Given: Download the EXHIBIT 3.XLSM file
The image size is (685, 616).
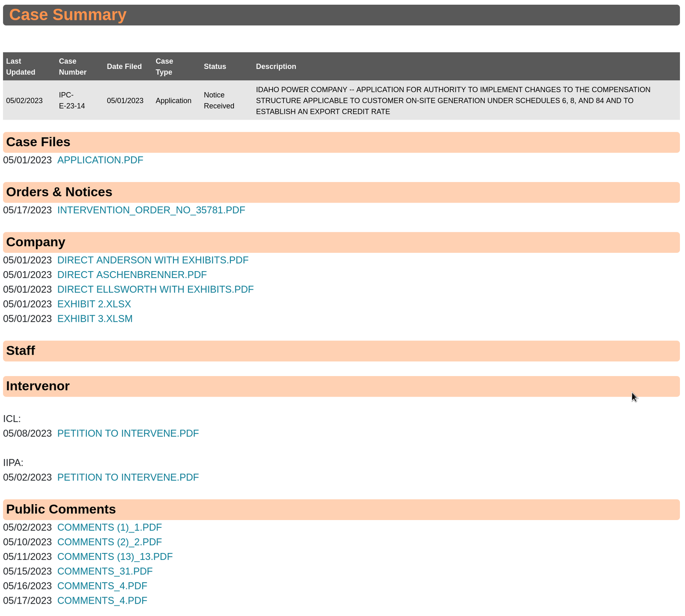Looking at the screenshot, I should pyautogui.click(x=95, y=319).
